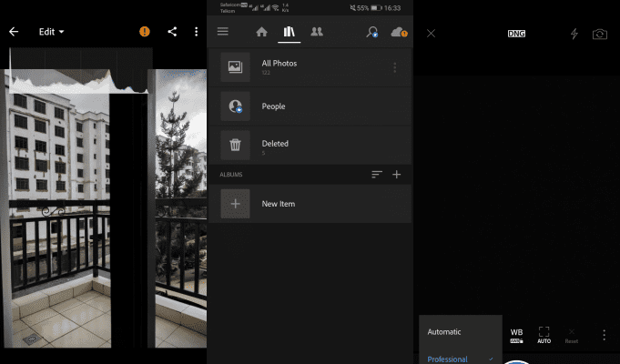Open the All Photos row
The width and height of the screenshot is (620, 364).
click(x=310, y=67)
